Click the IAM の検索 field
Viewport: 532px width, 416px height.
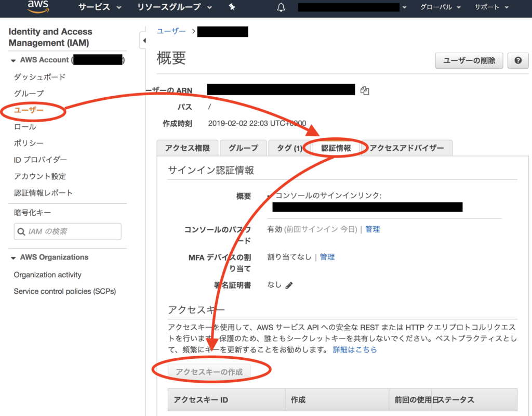[x=68, y=231]
